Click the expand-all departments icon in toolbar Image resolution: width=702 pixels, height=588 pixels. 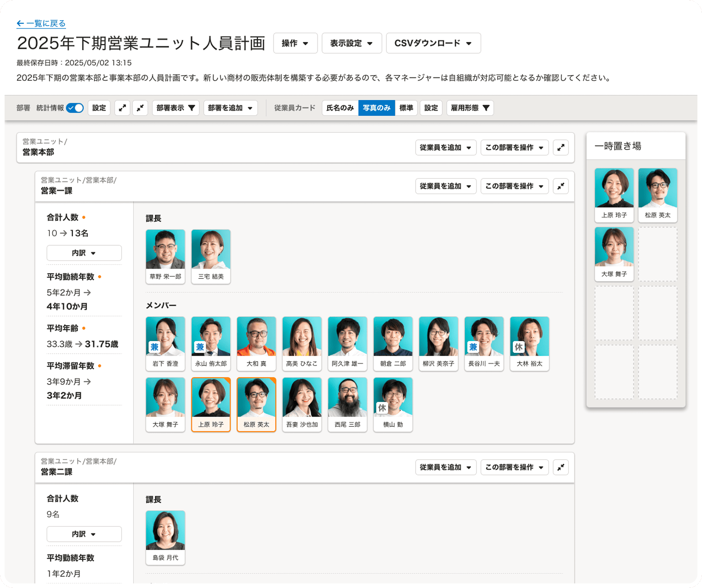click(122, 108)
